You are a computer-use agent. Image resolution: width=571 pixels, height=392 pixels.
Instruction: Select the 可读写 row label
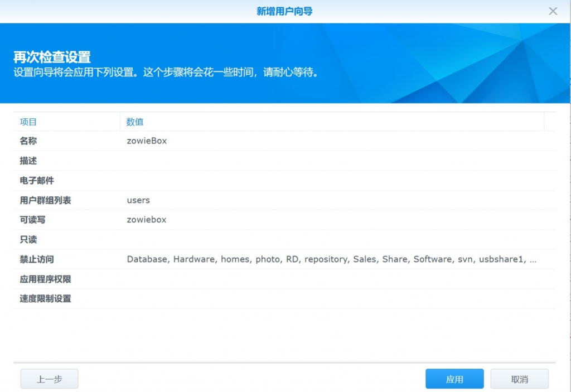[32, 220]
